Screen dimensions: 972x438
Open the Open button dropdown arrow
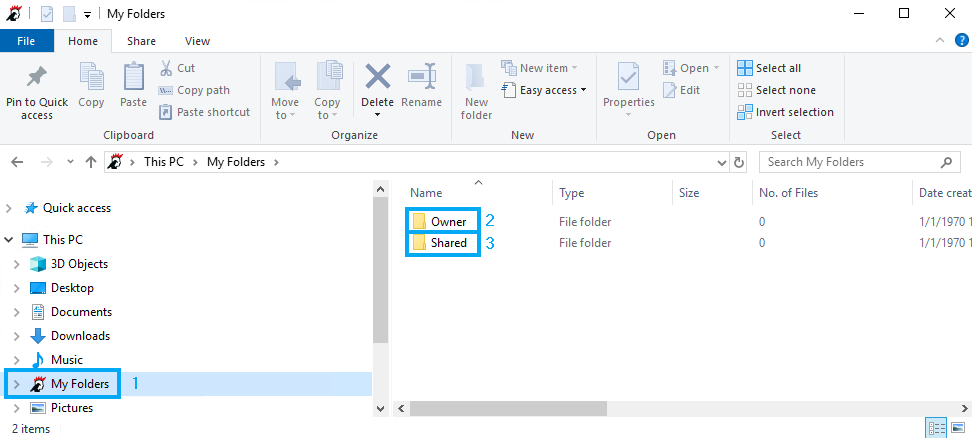tap(717, 68)
